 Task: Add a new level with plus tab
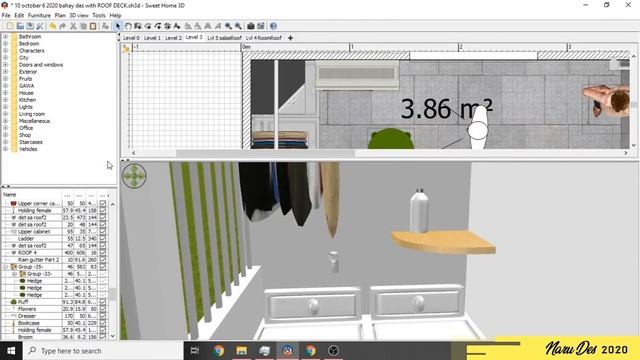click(x=290, y=38)
